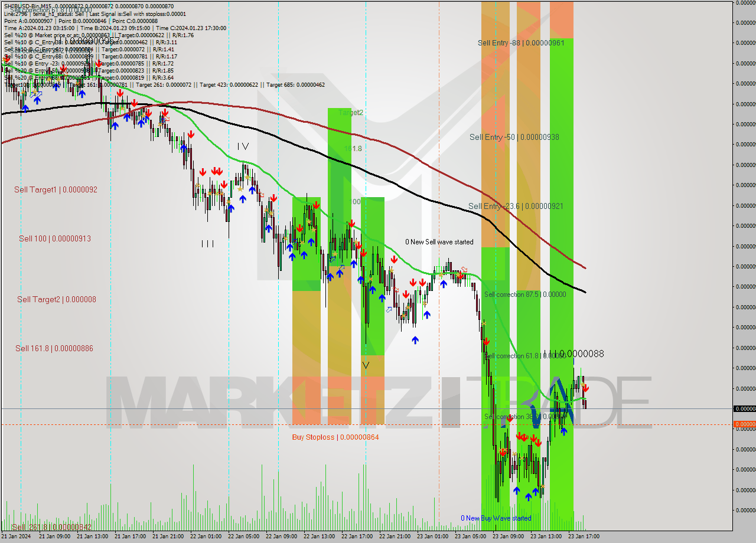
Task: Click the 'Target 423: 0.00000622' text
Action: [x=229, y=85]
